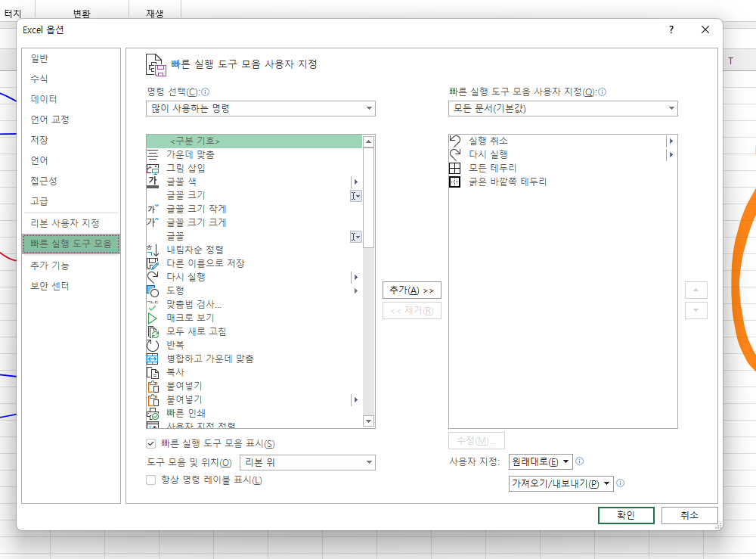
Task: Expand the 도형 submenu arrow
Action: 356,290
